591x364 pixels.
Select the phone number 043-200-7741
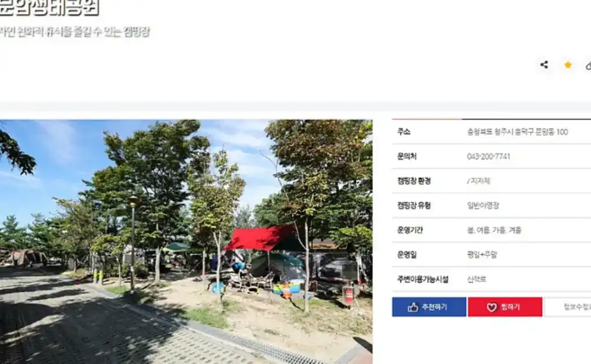point(489,157)
